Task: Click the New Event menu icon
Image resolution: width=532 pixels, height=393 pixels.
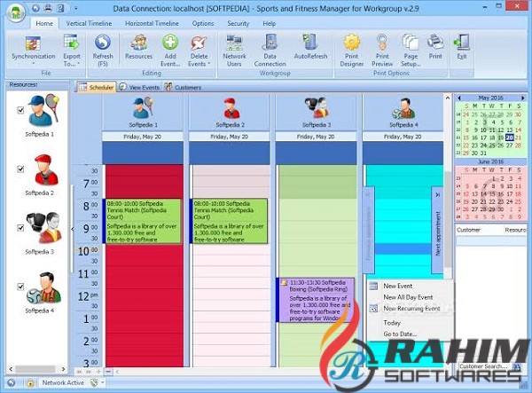Action: click(x=373, y=286)
